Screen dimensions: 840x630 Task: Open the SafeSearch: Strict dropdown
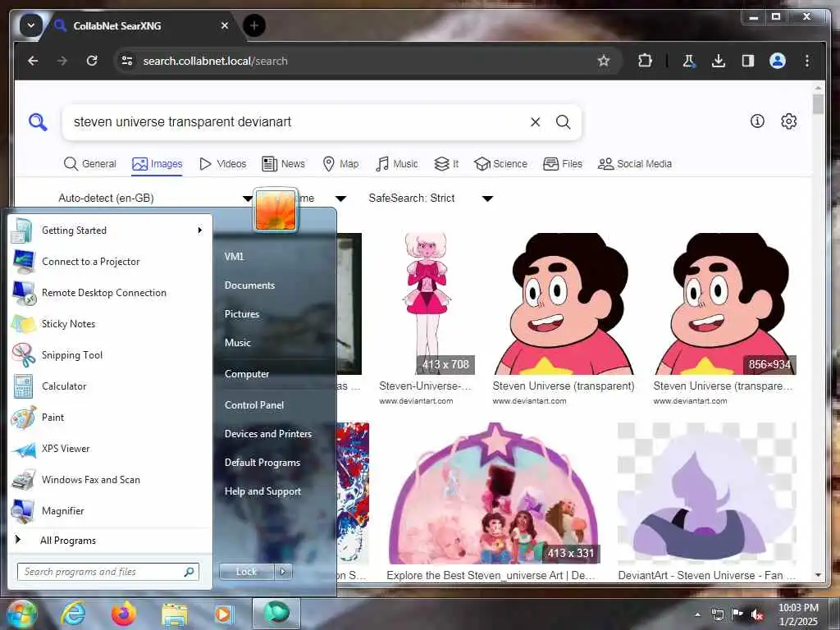pyautogui.click(x=430, y=199)
